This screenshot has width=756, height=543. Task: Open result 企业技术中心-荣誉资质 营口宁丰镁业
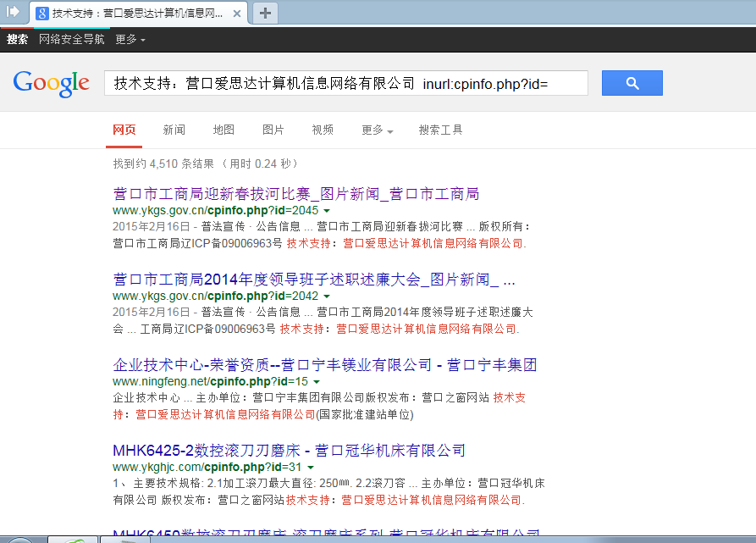(325, 365)
